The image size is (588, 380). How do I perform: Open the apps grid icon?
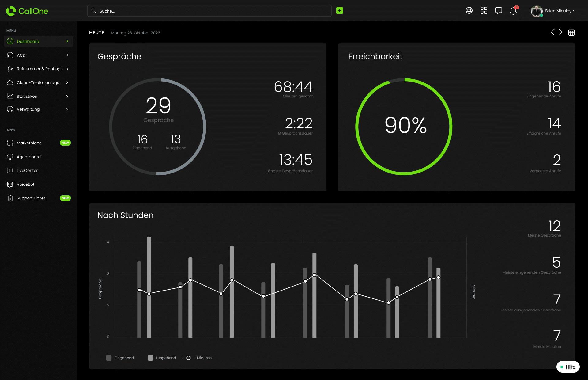484,11
